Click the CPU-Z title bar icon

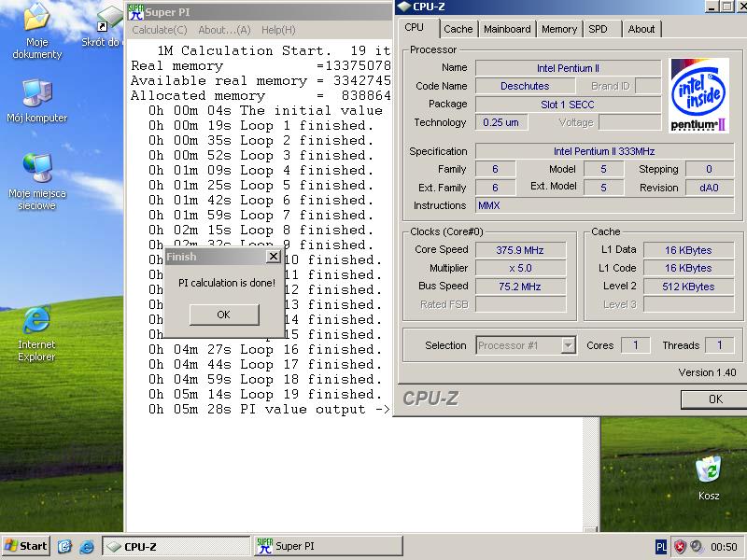pos(404,7)
